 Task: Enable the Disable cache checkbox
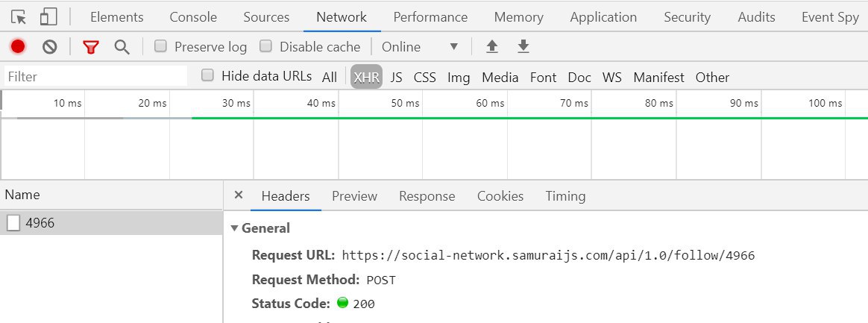265,46
